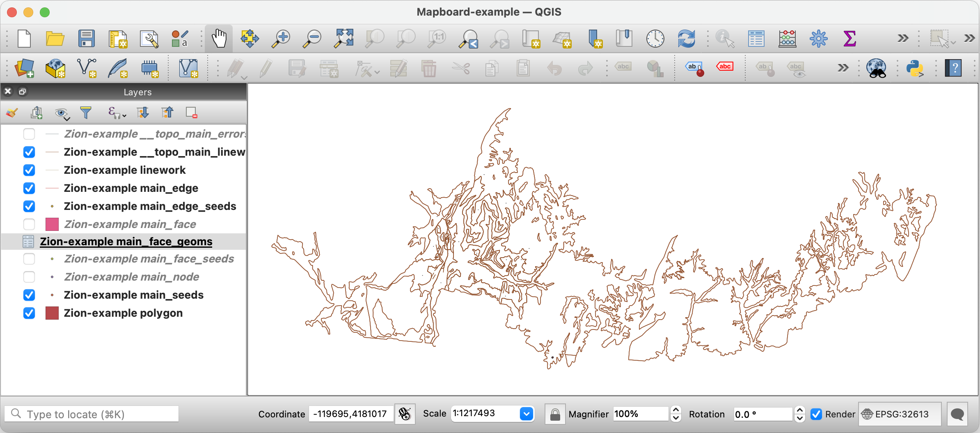Click the Refresh map icon
Screen dimensions: 980x433
(x=686, y=39)
